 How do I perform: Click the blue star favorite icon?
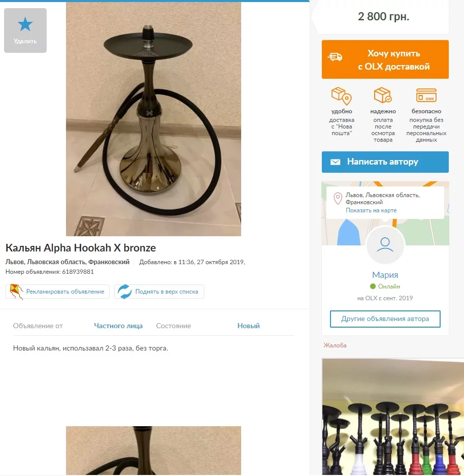[25, 24]
